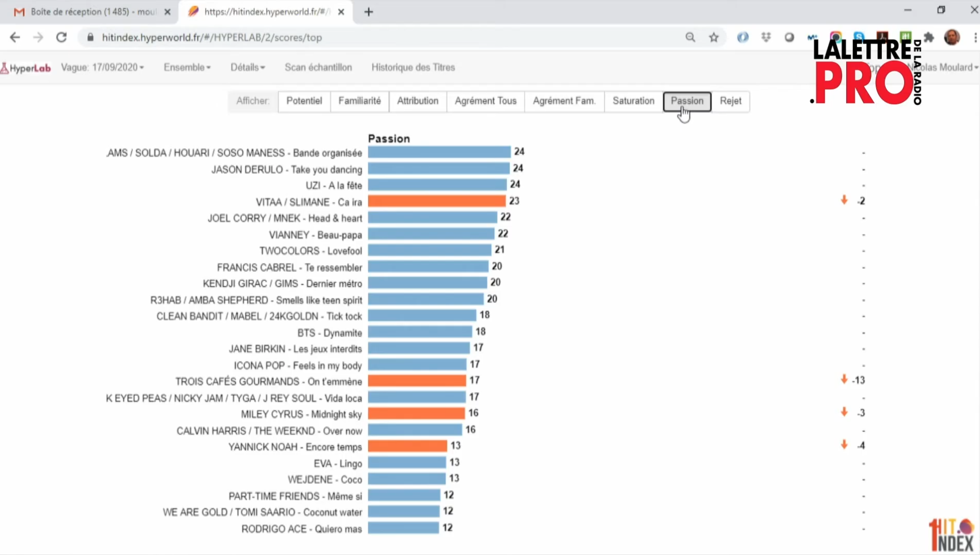The width and height of the screenshot is (980, 555).
Task: Switch to the Gmail Boîte de réception tab
Action: 88,12
